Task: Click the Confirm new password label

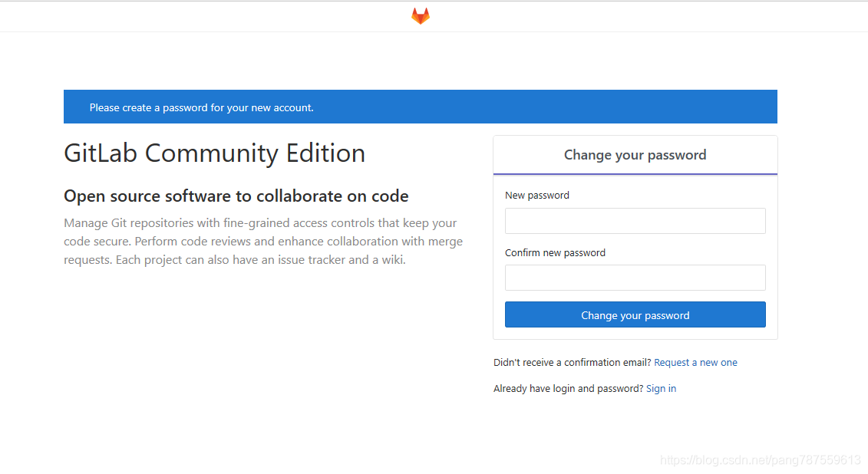Action: tap(555, 253)
